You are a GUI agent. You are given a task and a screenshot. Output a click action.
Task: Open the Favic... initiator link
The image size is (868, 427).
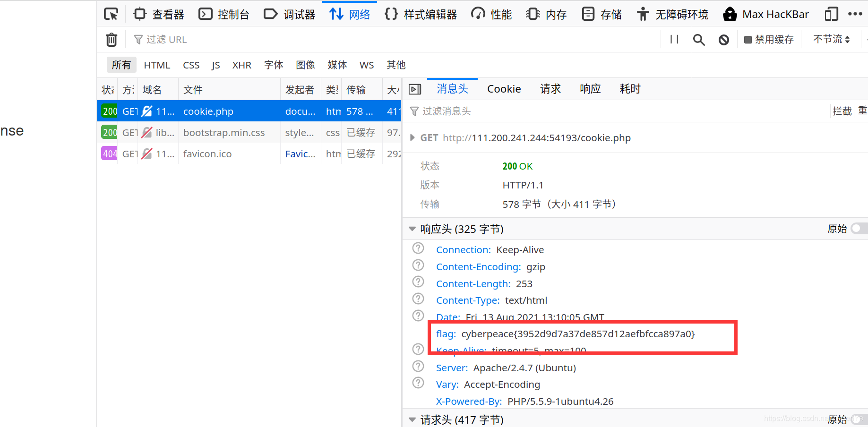tap(300, 154)
